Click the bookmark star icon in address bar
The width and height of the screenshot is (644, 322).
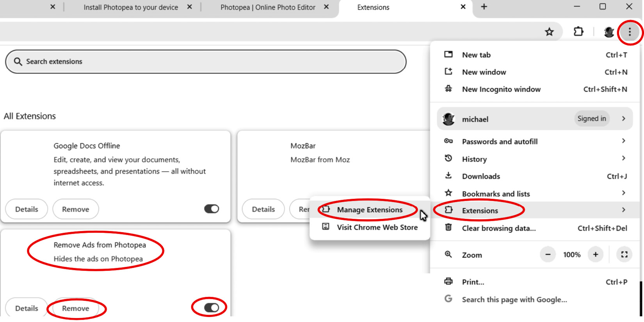(x=549, y=32)
